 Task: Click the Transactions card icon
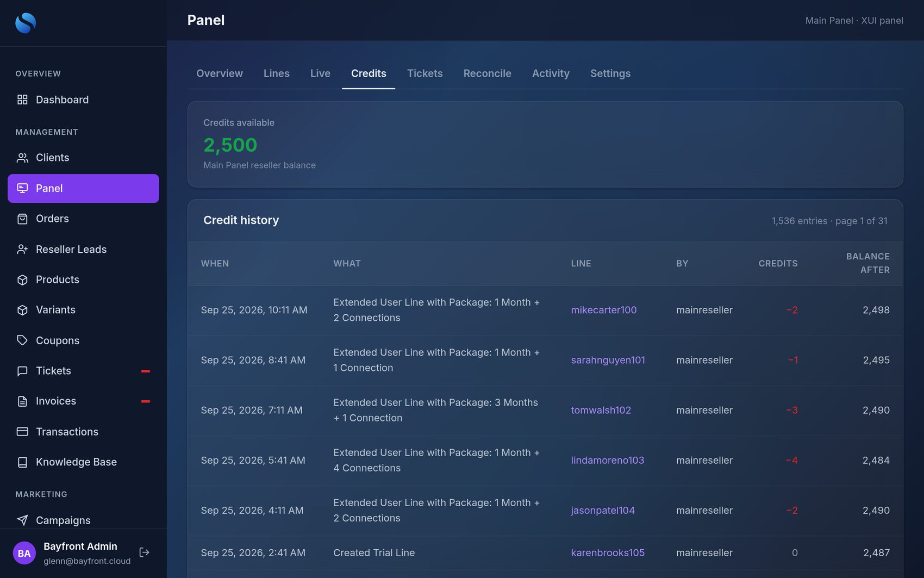[x=22, y=432]
